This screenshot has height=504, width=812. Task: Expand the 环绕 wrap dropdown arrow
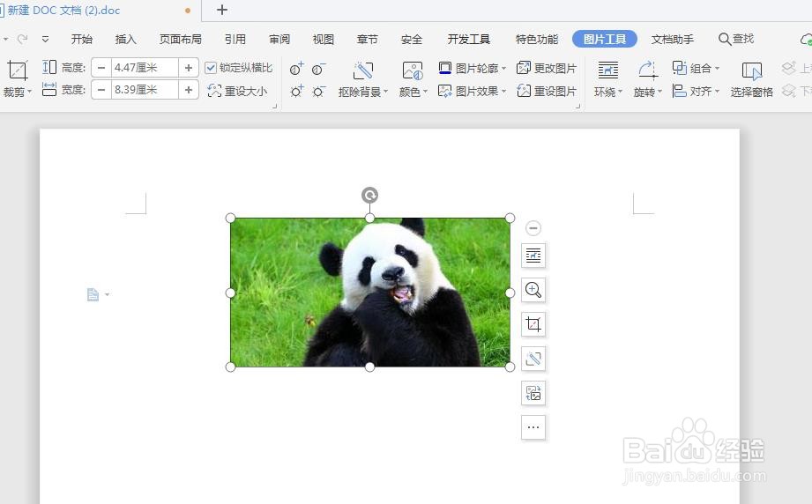click(x=620, y=92)
